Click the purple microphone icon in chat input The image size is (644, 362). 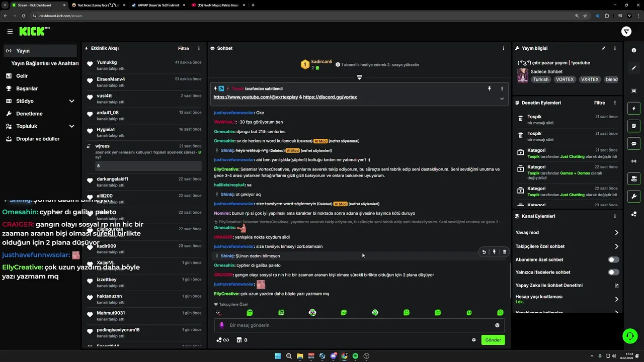[x=221, y=325]
